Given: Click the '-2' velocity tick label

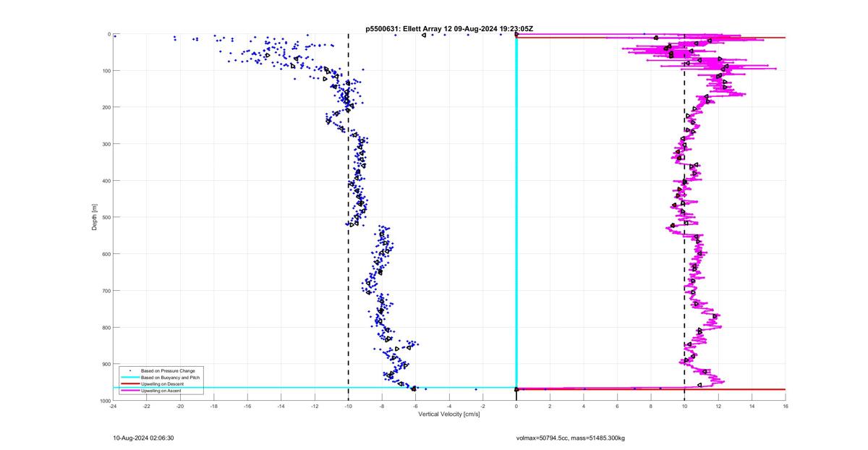Looking at the screenshot, I should point(482,406).
